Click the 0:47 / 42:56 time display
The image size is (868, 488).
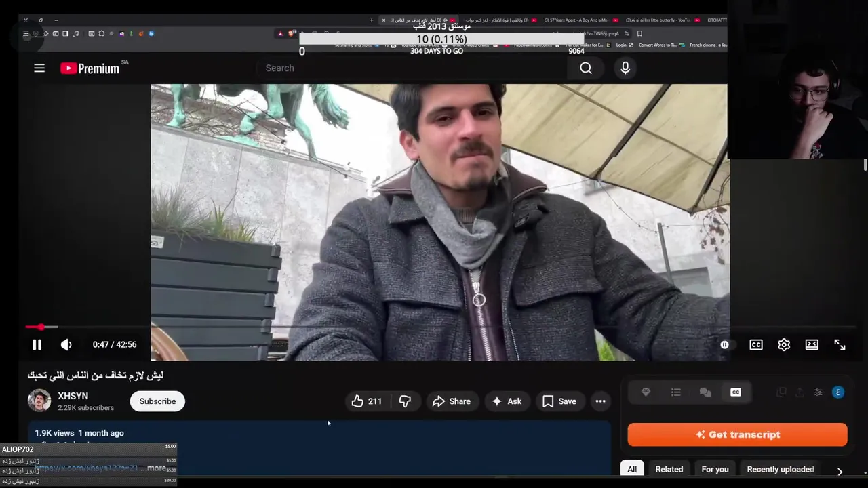click(115, 344)
